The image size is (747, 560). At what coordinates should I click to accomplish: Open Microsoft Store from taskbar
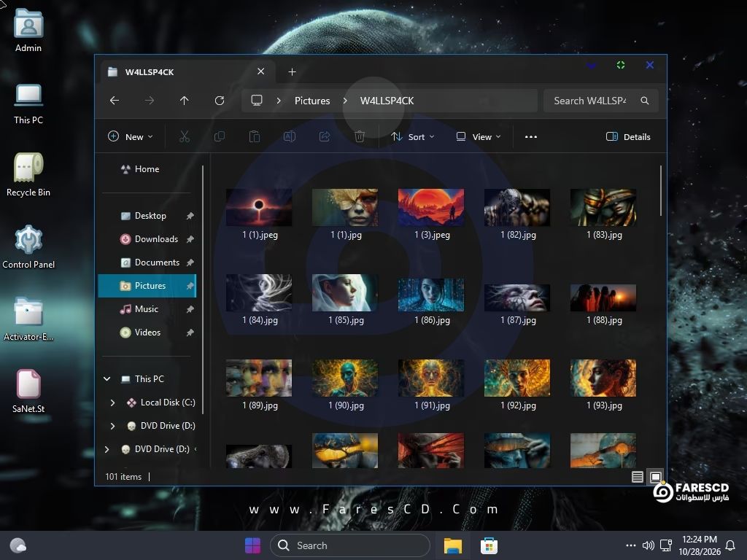coord(489,545)
